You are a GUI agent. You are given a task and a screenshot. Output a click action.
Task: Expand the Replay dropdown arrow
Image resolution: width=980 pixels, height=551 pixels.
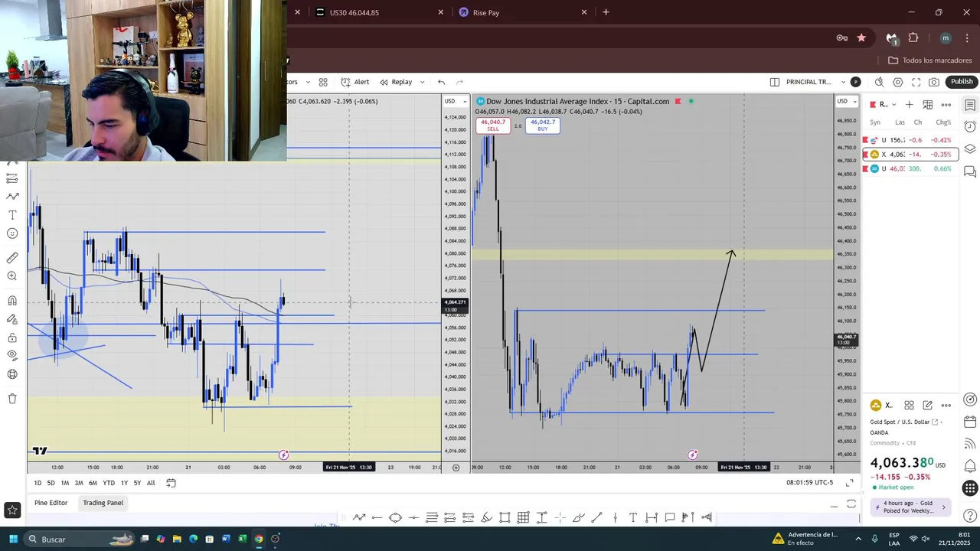(422, 82)
